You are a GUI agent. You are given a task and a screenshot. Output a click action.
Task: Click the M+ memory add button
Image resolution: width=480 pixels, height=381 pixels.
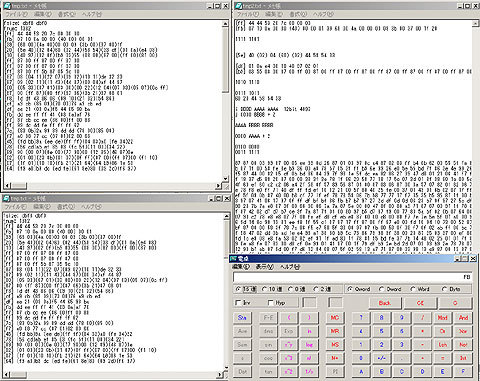335,358
